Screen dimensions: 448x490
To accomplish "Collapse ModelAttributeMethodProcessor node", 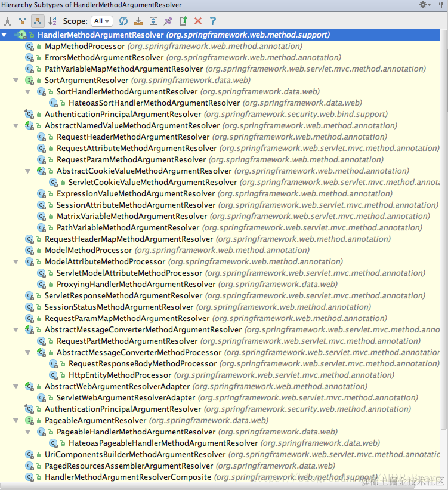I will (x=16, y=262).
